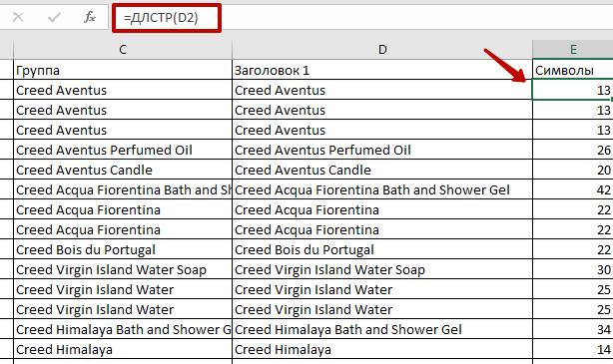Screen dimensions: 613x364
Task: Click the Cancel X icon in formula bar
Action: [18, 17]
